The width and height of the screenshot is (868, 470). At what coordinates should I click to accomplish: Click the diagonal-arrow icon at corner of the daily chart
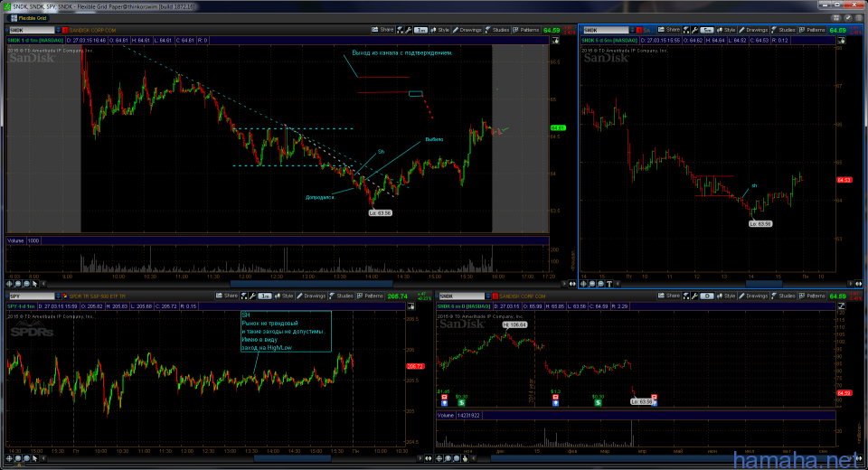click(x=842, y=306)
